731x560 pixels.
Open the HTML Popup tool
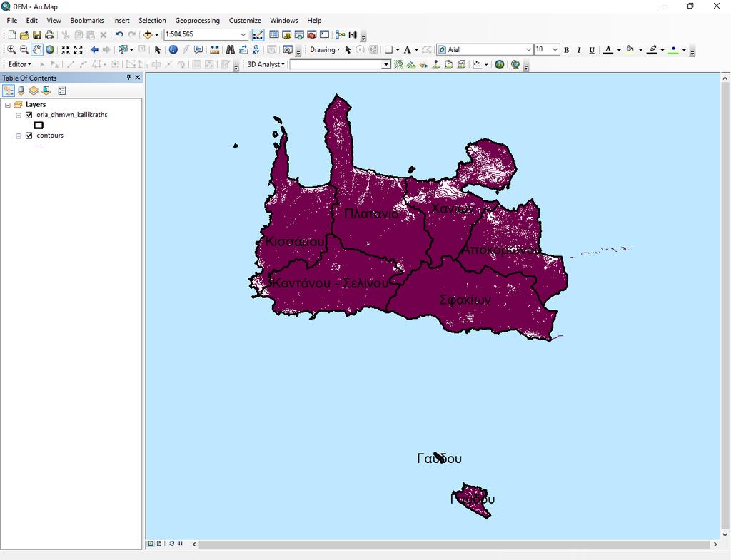198,49
